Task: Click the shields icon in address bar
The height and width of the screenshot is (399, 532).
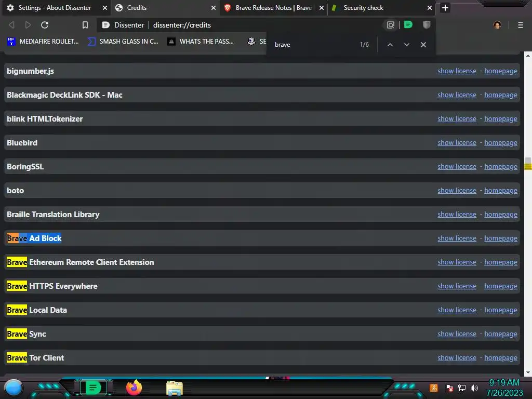Action: (x=427, y=24)
